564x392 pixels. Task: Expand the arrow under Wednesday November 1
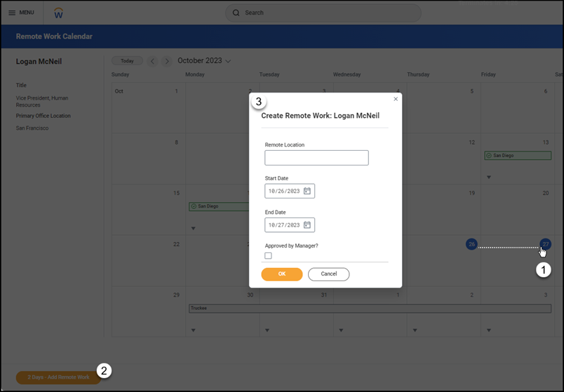pyautogui.click(x=341, y=330)
